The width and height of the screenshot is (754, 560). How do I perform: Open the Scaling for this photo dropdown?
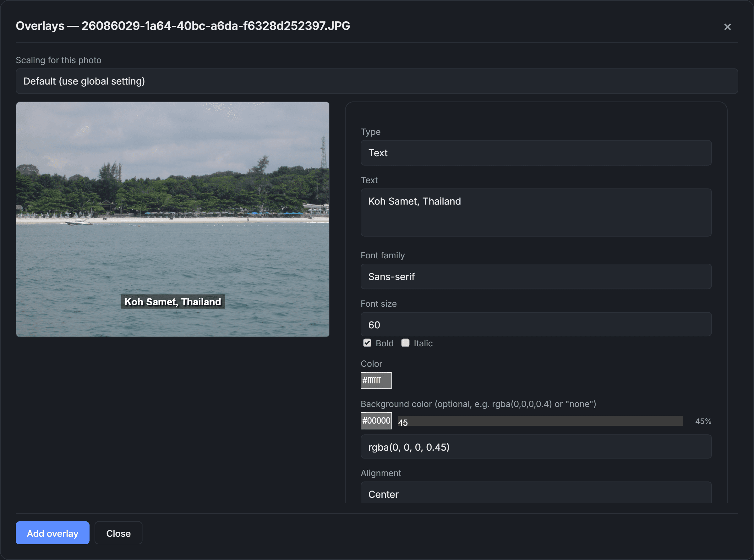[x=376, y=81]
